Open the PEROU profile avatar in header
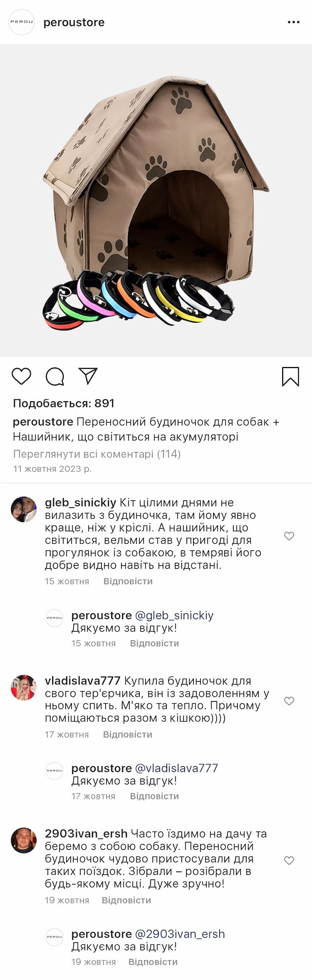 22,22
